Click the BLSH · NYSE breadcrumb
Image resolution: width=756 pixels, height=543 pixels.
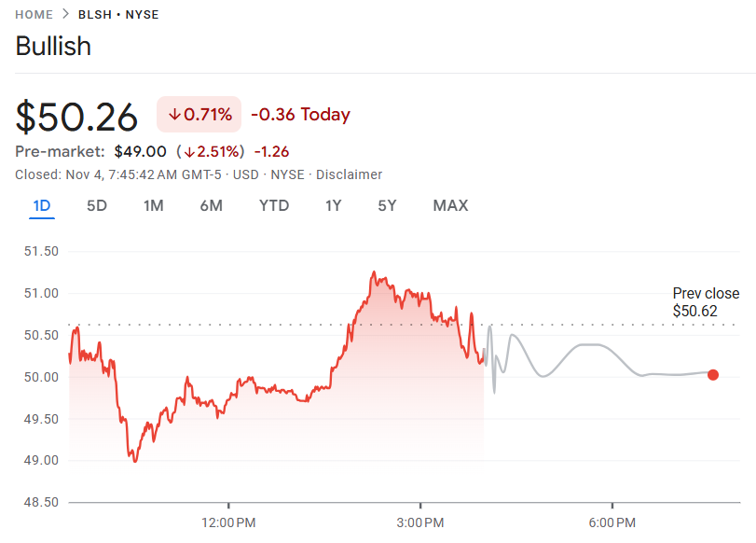[x=117, y=14]
